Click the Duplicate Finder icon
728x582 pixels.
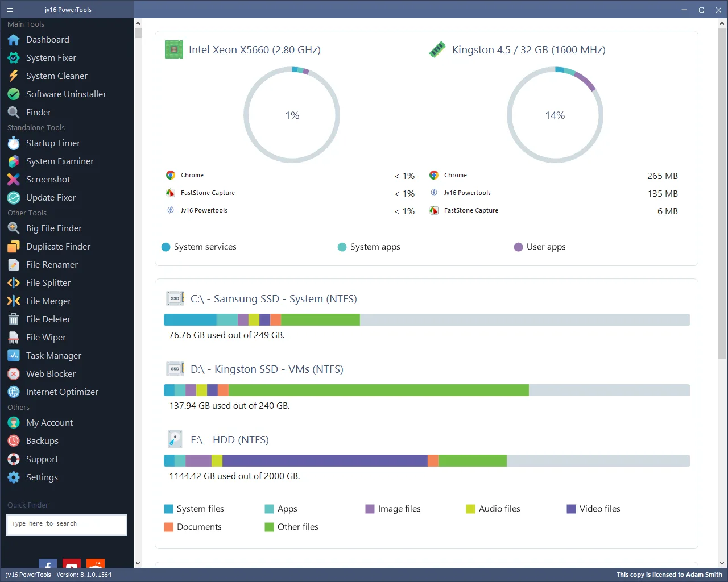(14, 247)
